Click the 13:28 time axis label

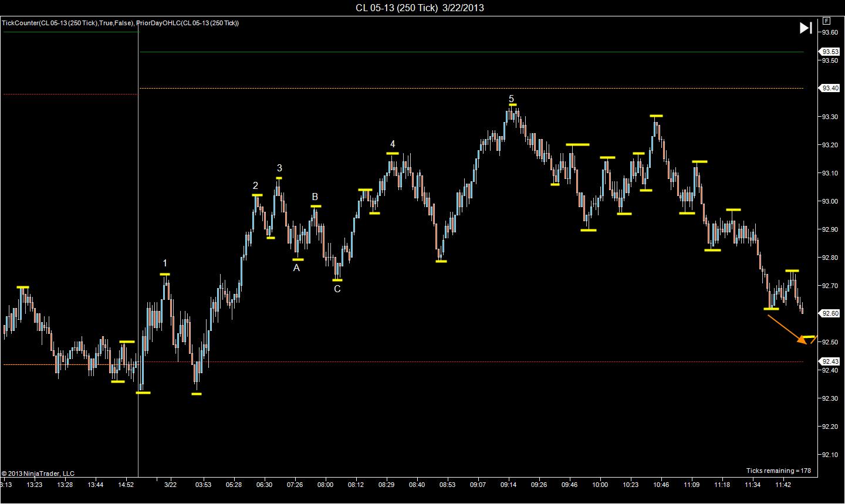point(65,485)
